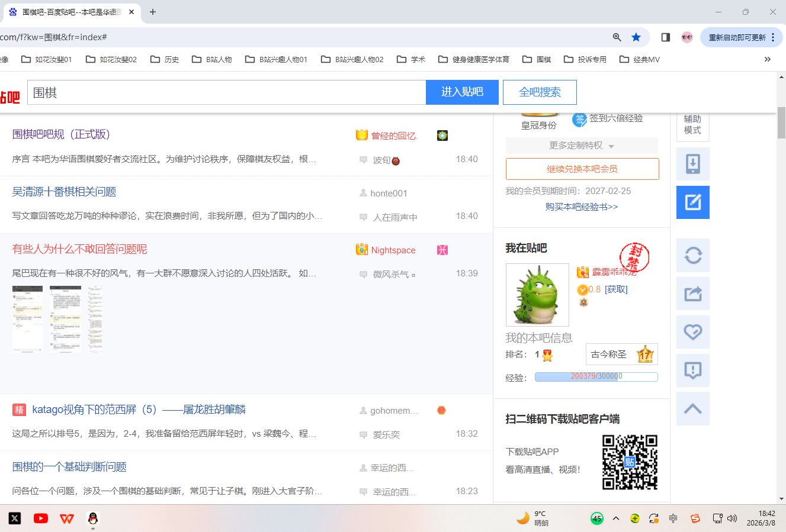Click the share arrow icon in sidebar
This screenshot has width=786, height=532.
(692, 294)
